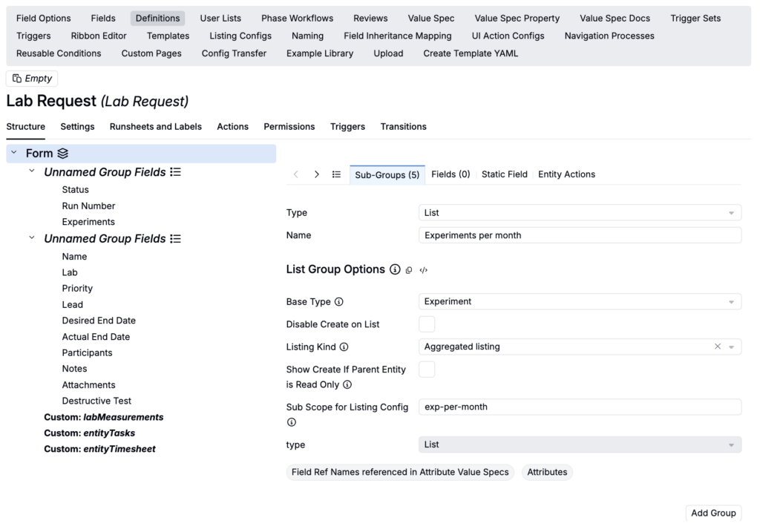
Task: Open info icon beside List Group Options
Action: (x=395, y=269)
